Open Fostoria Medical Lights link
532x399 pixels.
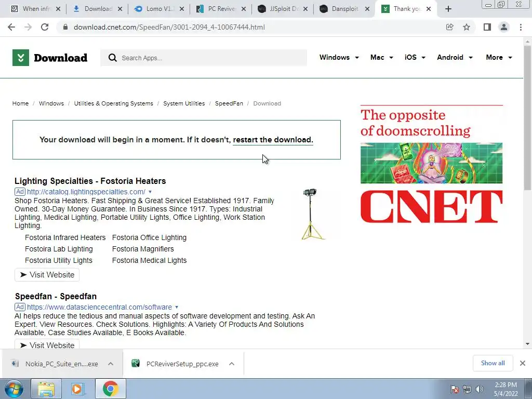pos(149,261)
